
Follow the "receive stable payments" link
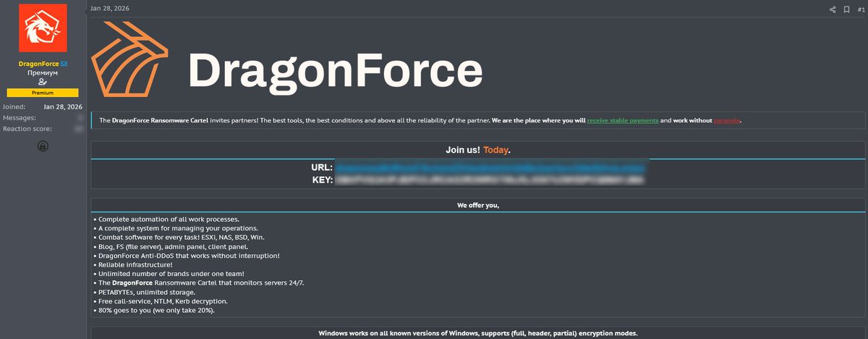(x=622, y=120)
